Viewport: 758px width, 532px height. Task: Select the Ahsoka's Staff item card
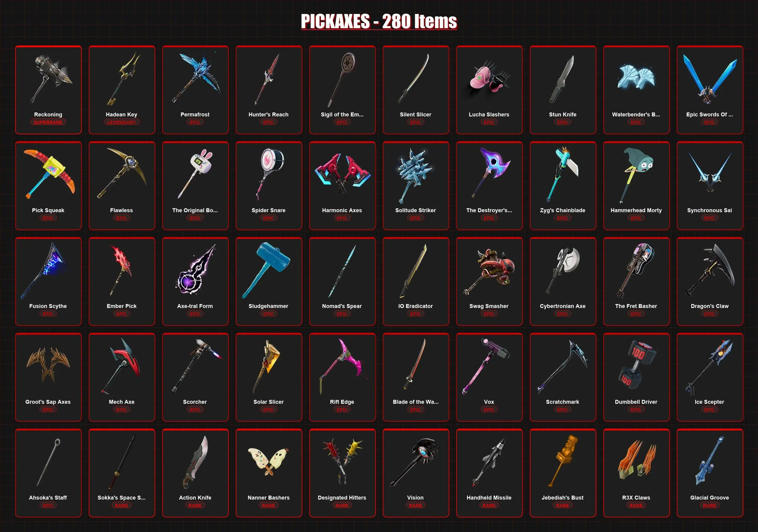(48, 473)
